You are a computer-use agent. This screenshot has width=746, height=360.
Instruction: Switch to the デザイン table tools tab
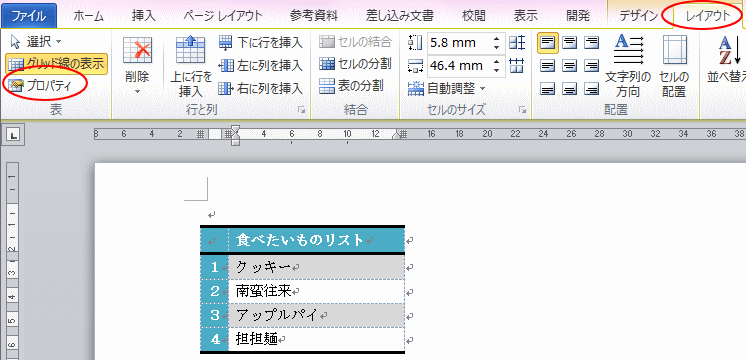point(638,16)
